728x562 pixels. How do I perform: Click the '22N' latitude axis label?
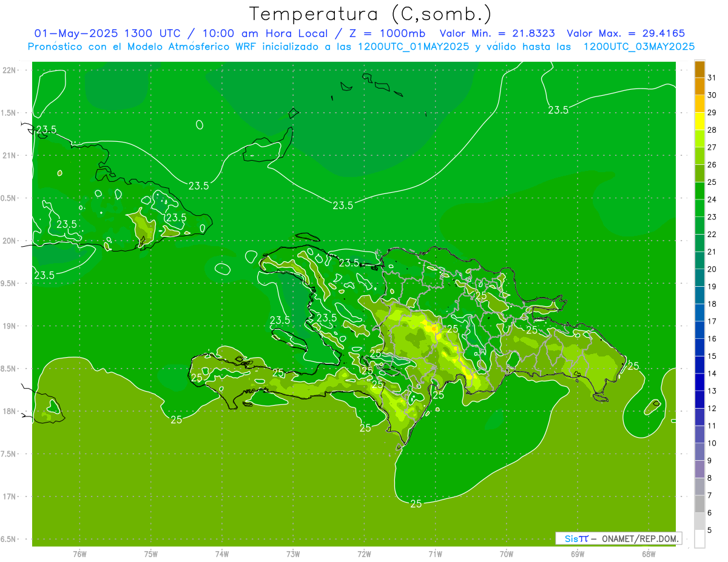tap(9, 70)
